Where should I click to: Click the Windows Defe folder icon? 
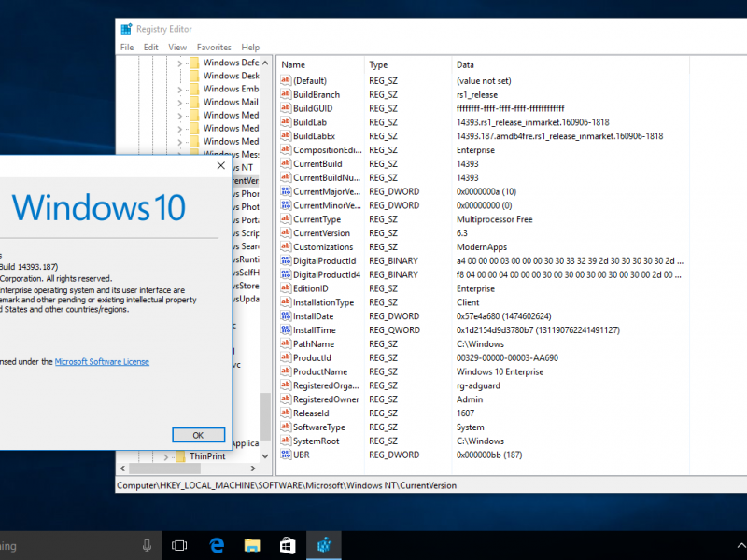pyautogui.click(x=194, y=63)
